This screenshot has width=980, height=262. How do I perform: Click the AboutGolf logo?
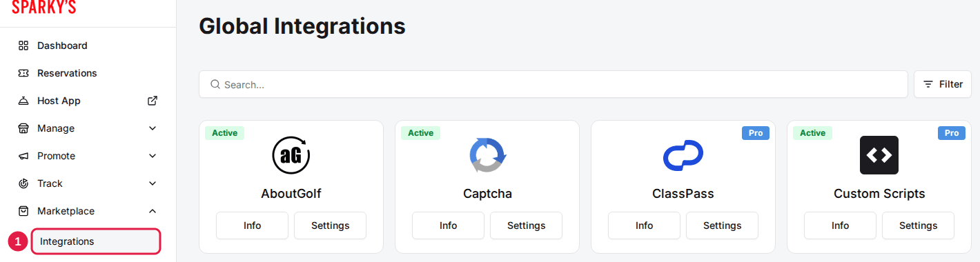coord(291,155)
